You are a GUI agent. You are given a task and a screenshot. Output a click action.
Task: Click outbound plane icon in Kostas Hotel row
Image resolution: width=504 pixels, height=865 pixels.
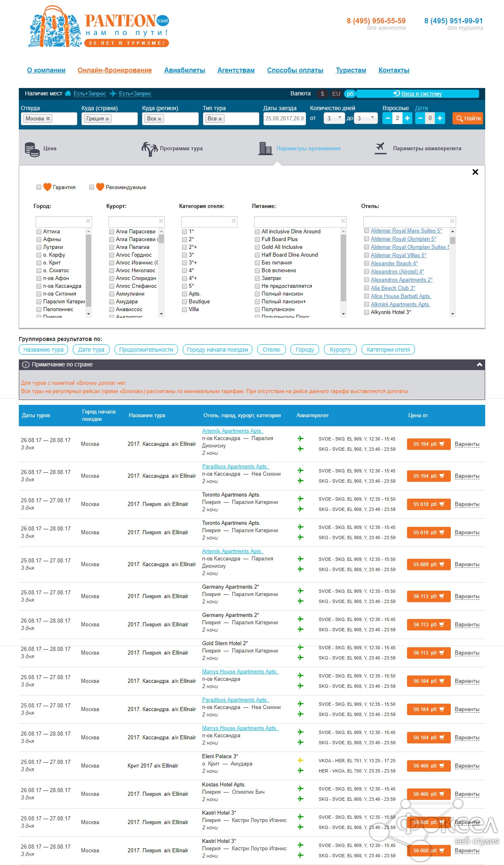pyautogui.click(x=301, y=788)
